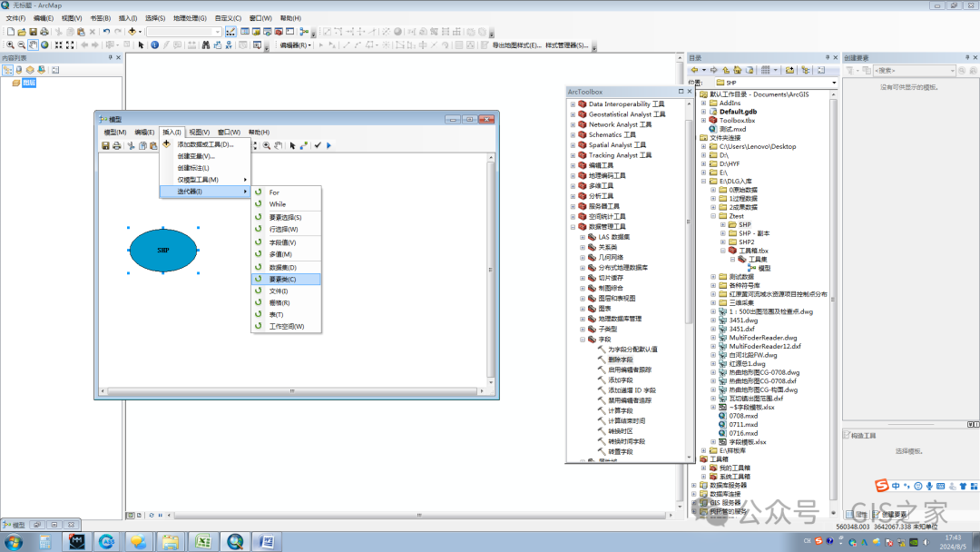Open the template search dropdown arrow
The image size is (980, 552).
pos(953,71)
